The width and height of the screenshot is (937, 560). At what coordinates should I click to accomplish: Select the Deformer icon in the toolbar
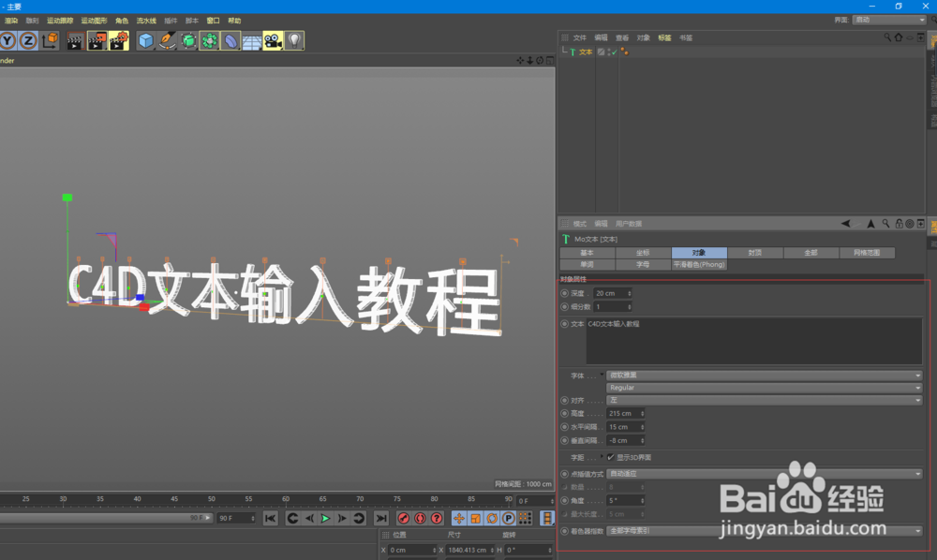[x=188, y=40]
